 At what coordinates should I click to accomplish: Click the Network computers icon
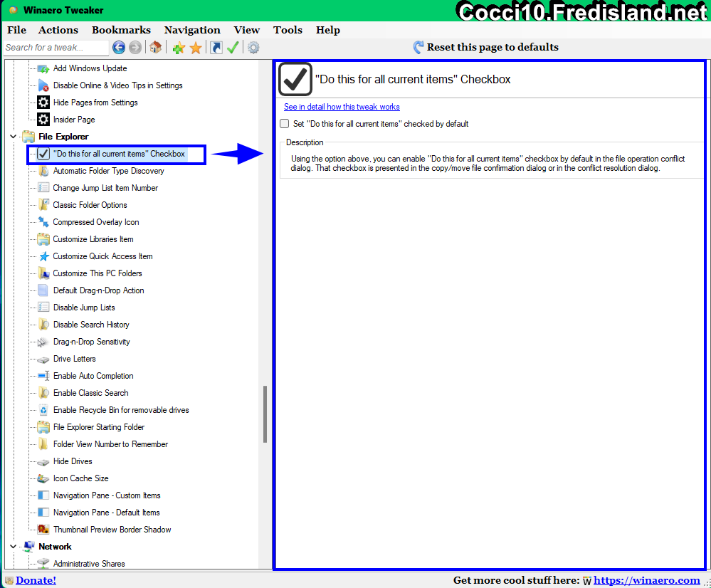coord(28,547)
